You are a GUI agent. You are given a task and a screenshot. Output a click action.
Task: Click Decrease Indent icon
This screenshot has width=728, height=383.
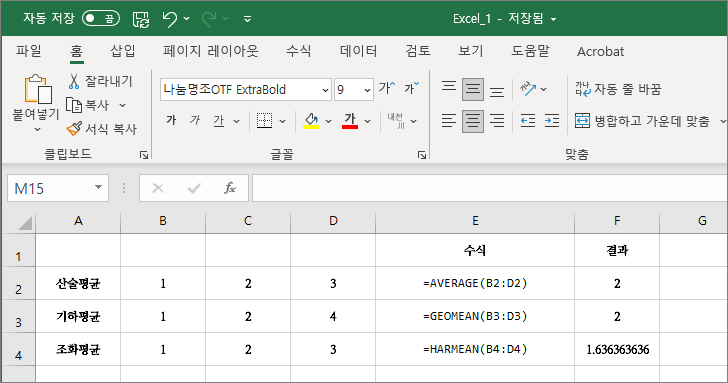tap(528, 121)
